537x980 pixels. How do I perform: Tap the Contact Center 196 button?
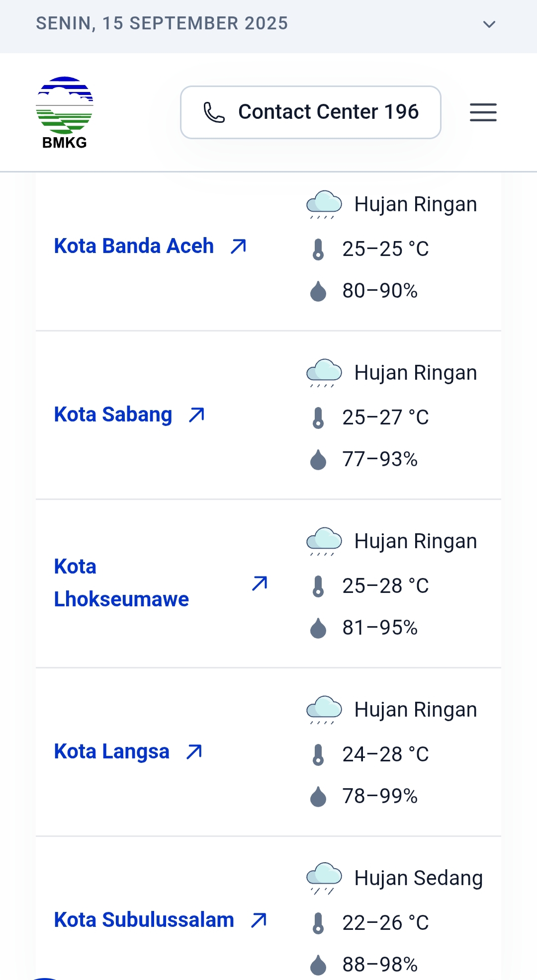pos(310,112)
